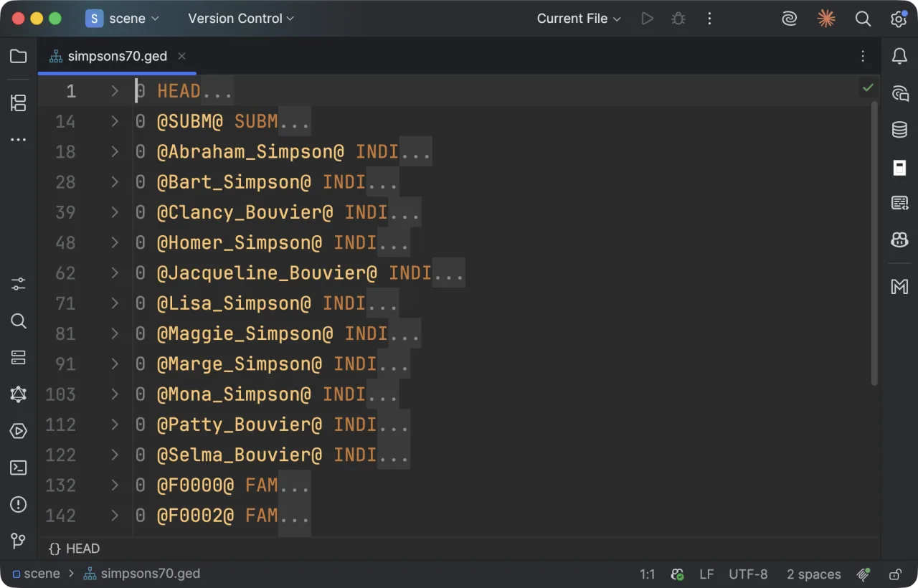Open the More Actions vertical dots menu
This screenshot has width=918, height=588.
[709, 19]
